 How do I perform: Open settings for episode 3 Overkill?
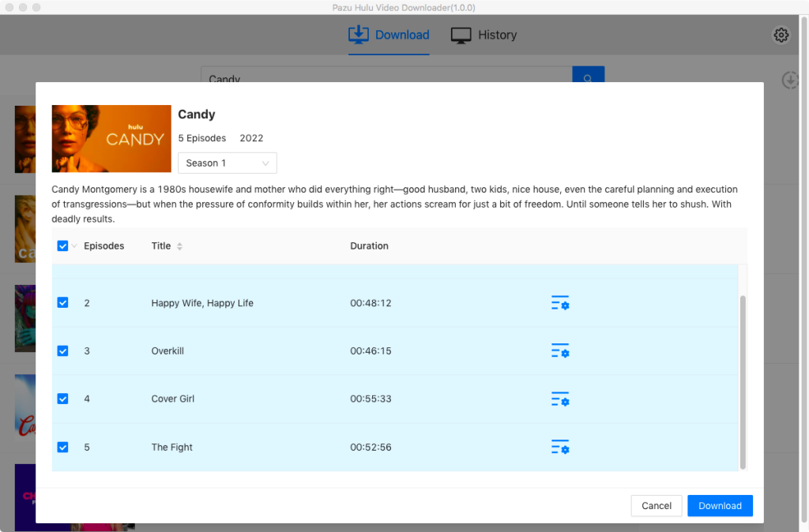click(x=560, y=350)
